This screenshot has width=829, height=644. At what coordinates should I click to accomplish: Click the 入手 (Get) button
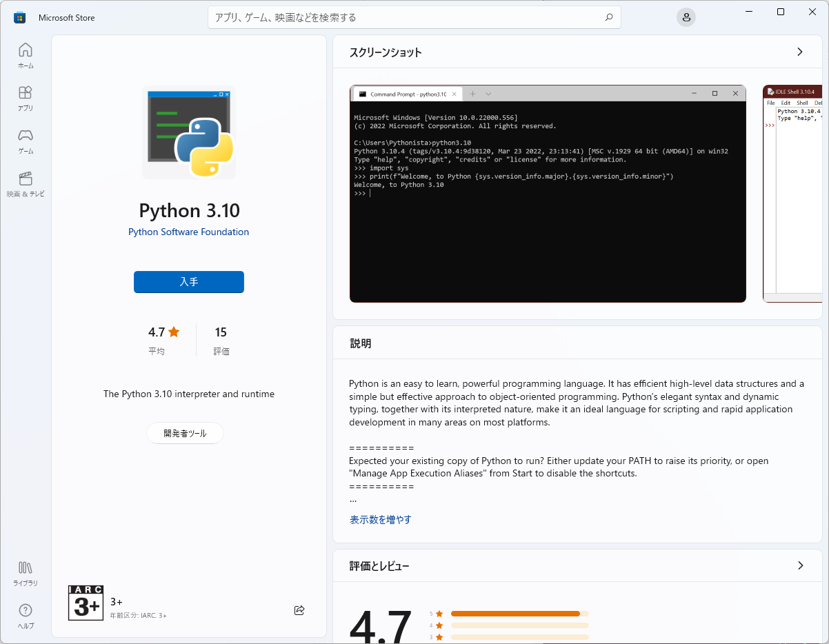coord(188,282)
